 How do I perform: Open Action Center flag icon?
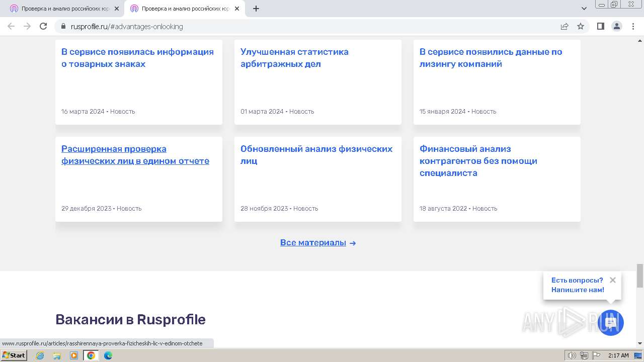coord(596,355)
